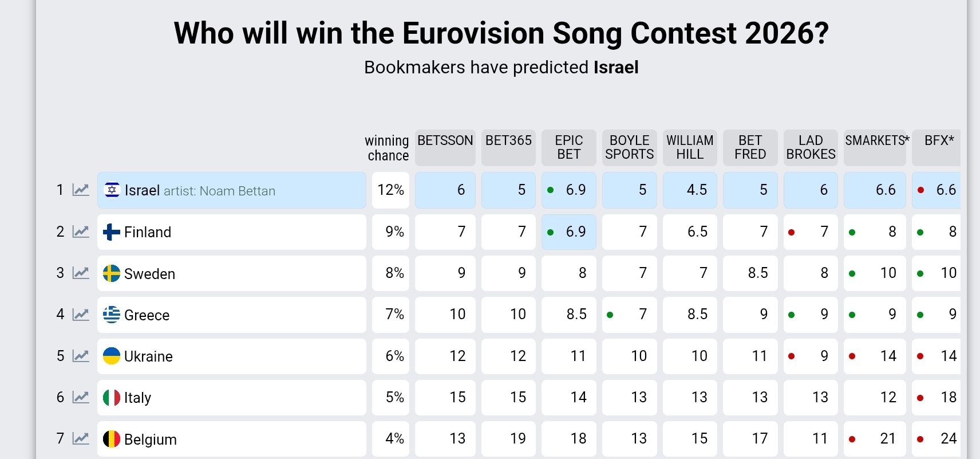980x459 pixels.
Task: Click Belgium's Smarkets odds of 21
Action: (x=887, y=439)
